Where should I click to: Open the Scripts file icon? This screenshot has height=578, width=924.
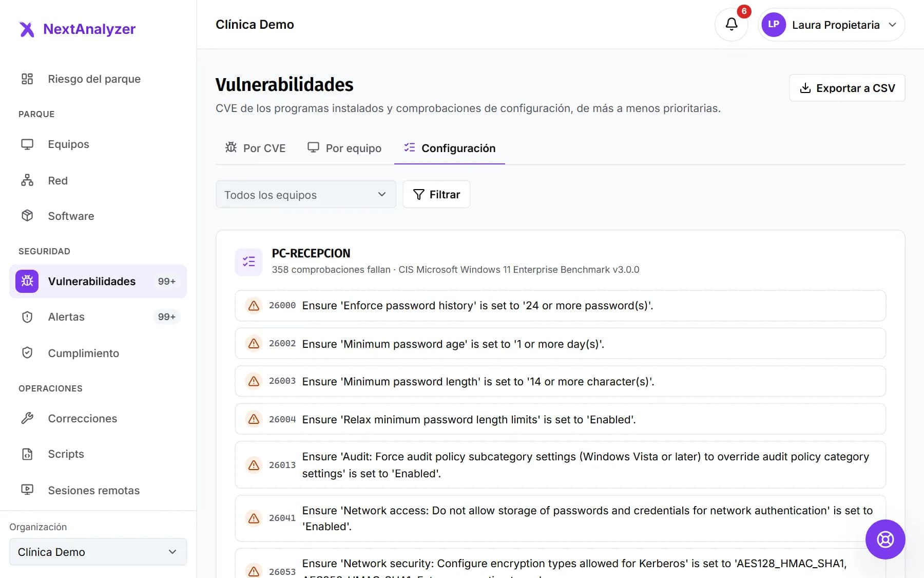[27, 454]
